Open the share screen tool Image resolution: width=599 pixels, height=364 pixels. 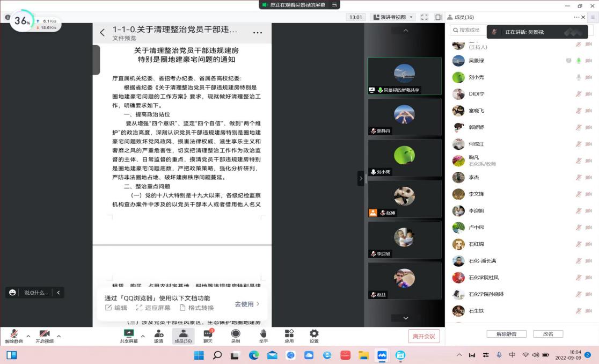(x=129, y=336)
